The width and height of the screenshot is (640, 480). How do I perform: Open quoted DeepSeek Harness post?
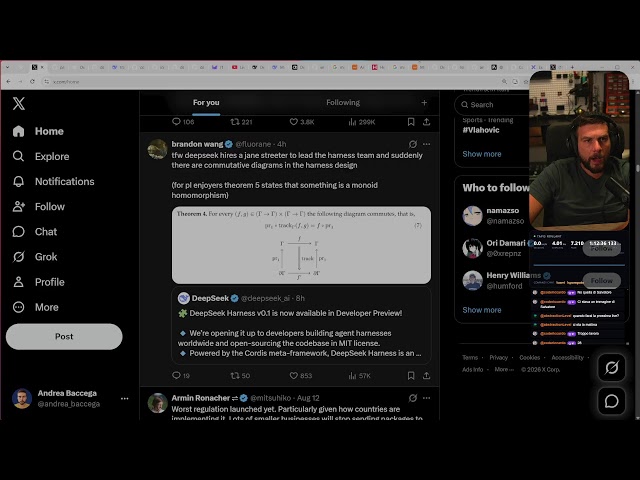[301, 325]
